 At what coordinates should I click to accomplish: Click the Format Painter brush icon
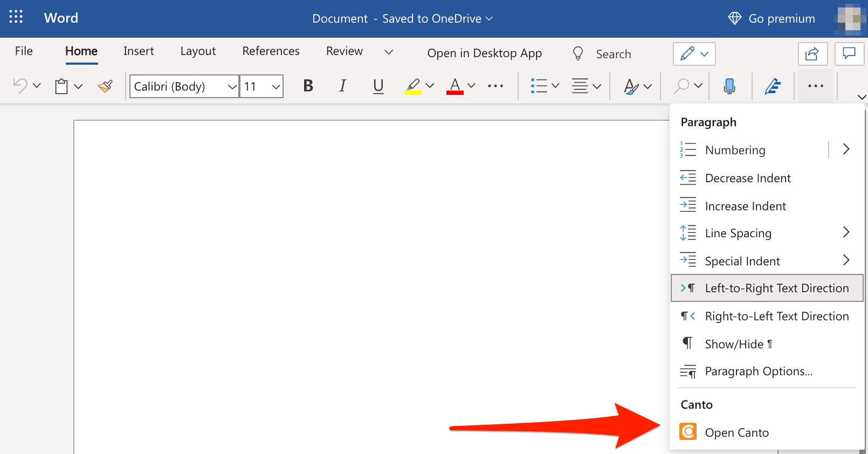tap(105, 86)
